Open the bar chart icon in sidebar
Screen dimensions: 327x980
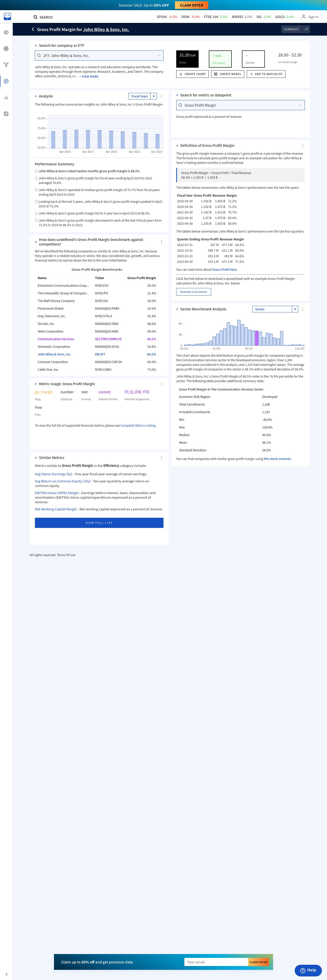click(6, 97)
